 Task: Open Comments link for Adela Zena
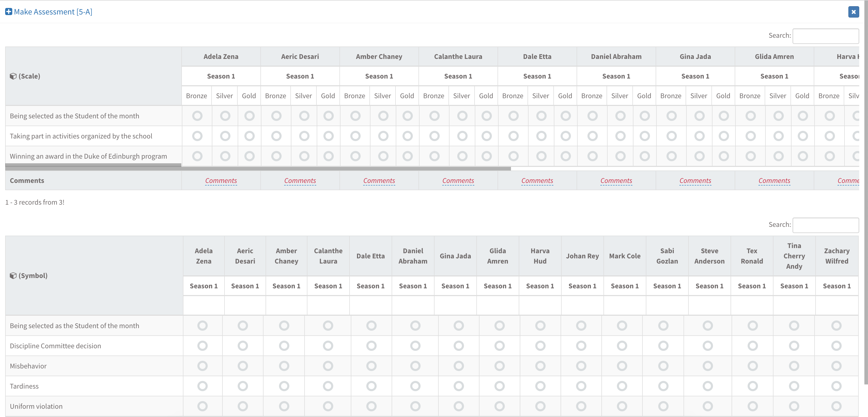coord(221,181)
